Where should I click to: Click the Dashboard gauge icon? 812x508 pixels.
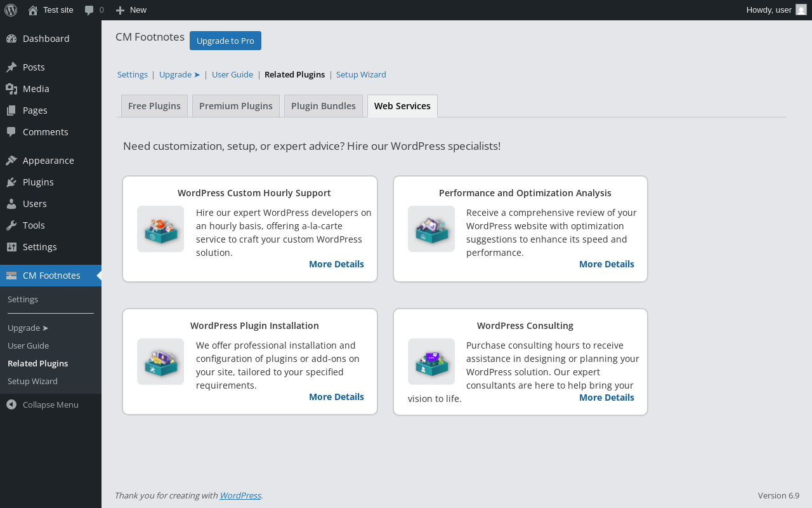[11, 39]
